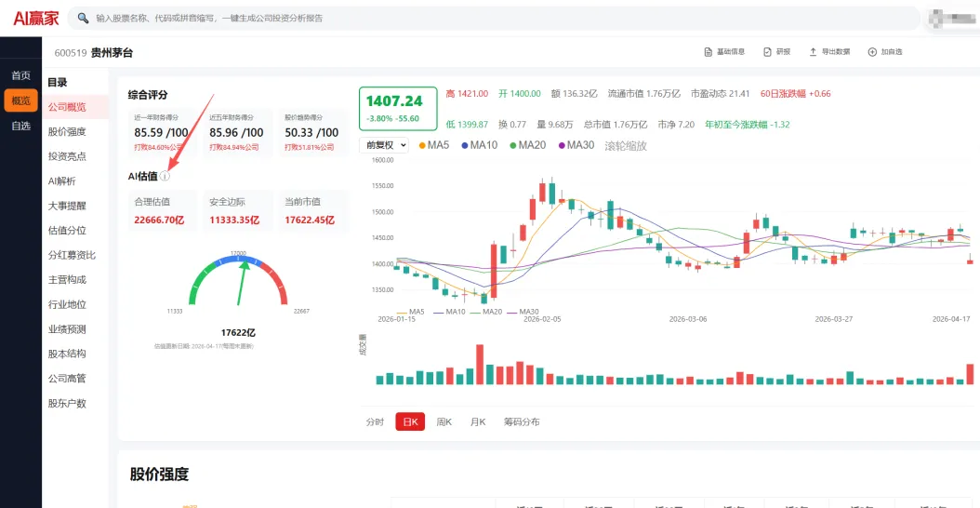Jump to 估值分位 section

[x=67, y=230]
